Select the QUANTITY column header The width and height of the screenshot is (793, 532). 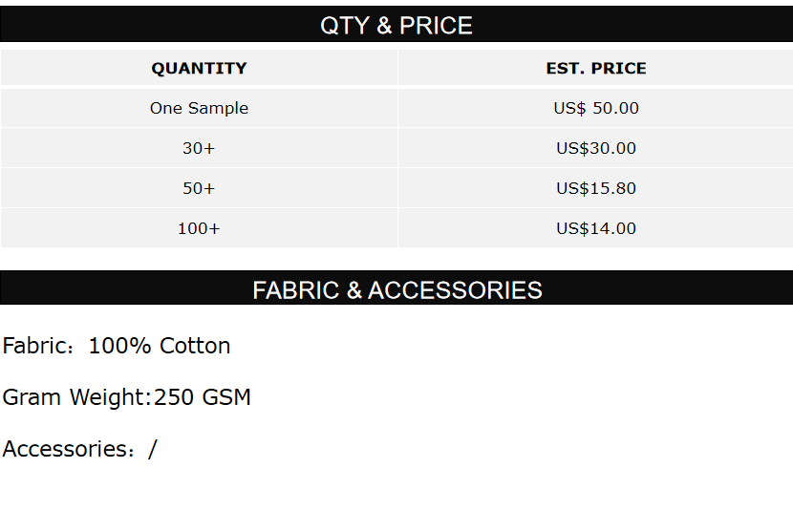point(199,69)
